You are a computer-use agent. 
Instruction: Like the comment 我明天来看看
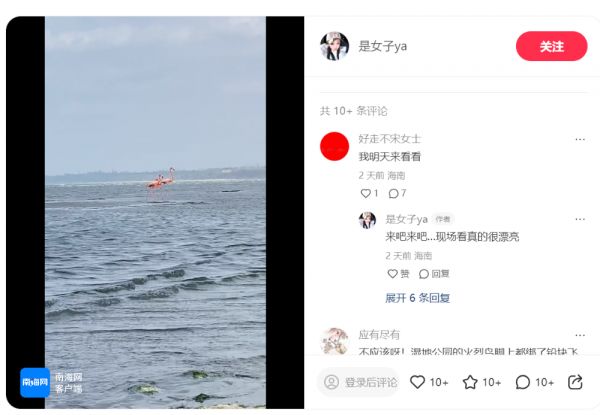369,194
